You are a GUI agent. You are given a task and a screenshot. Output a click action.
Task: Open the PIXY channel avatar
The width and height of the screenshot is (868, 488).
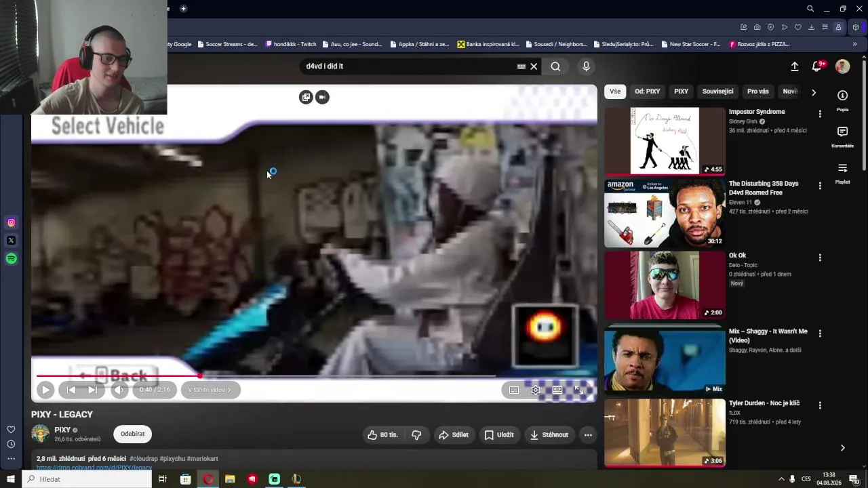tap(41, 434)
